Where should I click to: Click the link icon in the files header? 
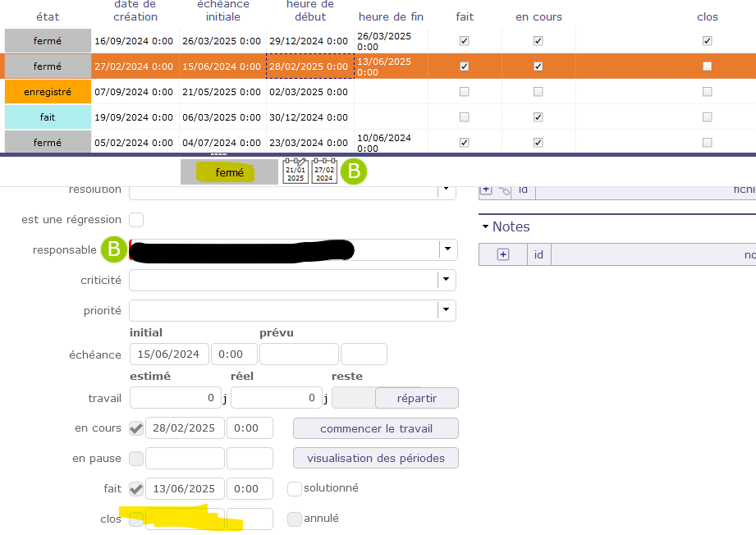click(x=505, y=190)
